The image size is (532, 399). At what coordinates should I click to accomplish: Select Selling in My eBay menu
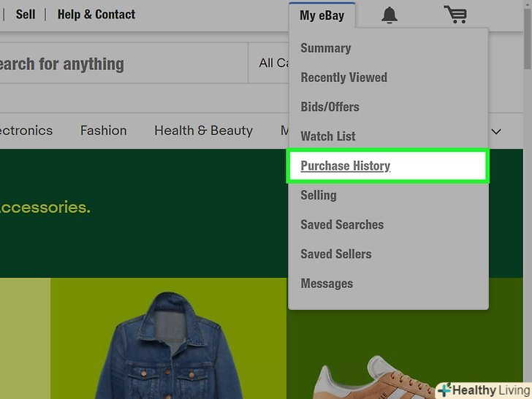point(319,195)
